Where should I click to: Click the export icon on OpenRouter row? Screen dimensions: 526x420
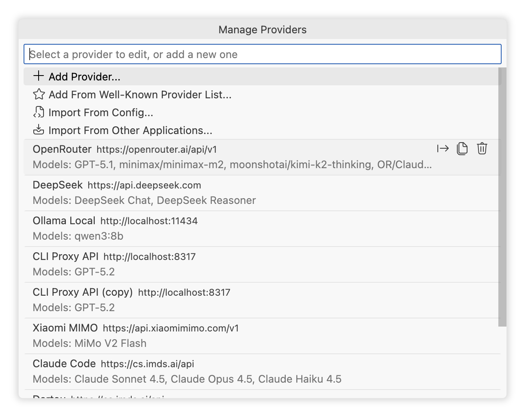pyautogui.click(x=443, y=149)
